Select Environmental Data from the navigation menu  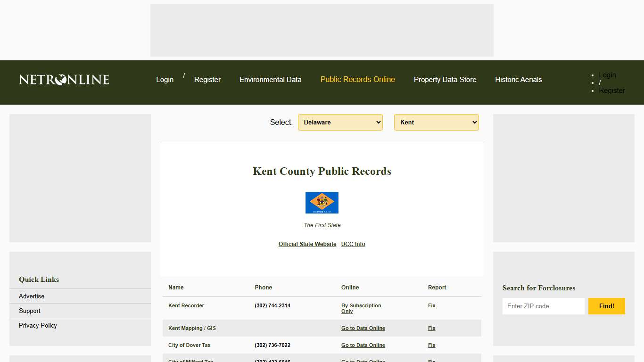(270, 80)
